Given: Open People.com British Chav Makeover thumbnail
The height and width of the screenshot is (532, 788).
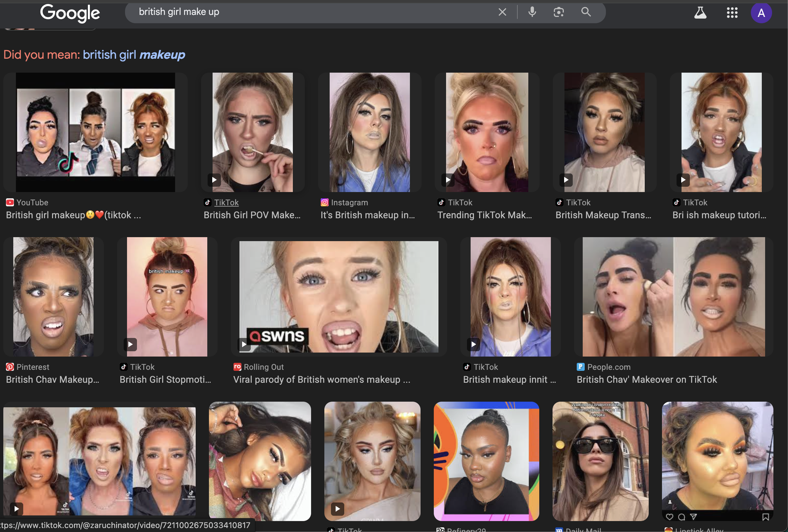Looking at the screenshot, I should (673, 297).
